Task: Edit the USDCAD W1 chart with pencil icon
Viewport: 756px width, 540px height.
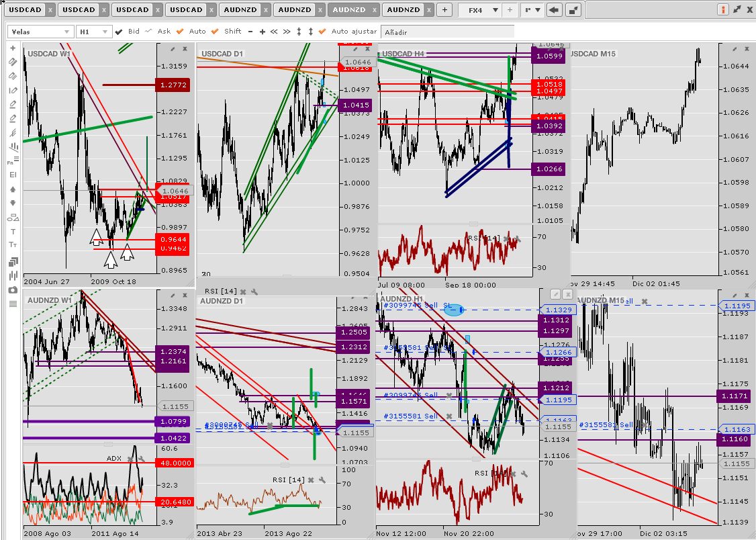Action: tap(173, 49)
